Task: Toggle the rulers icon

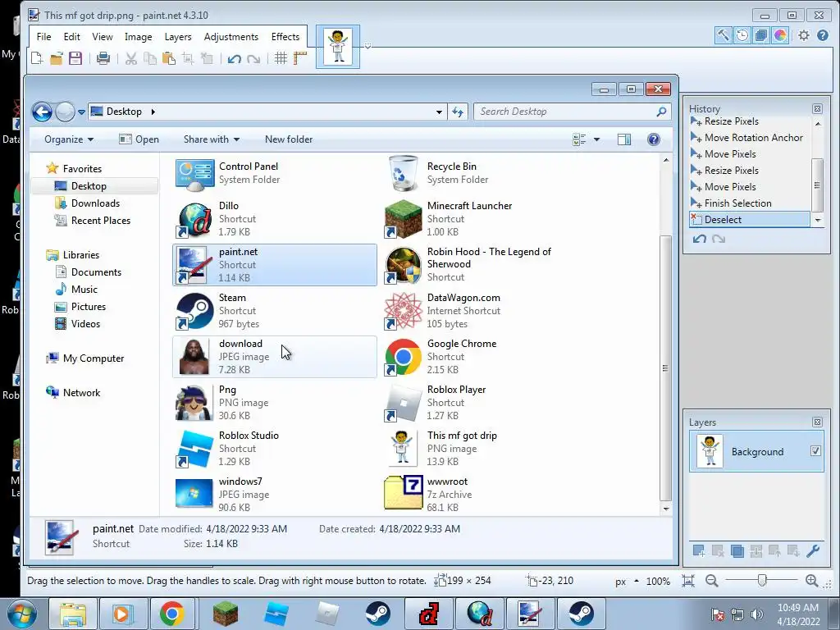Action: click(300, 58)
